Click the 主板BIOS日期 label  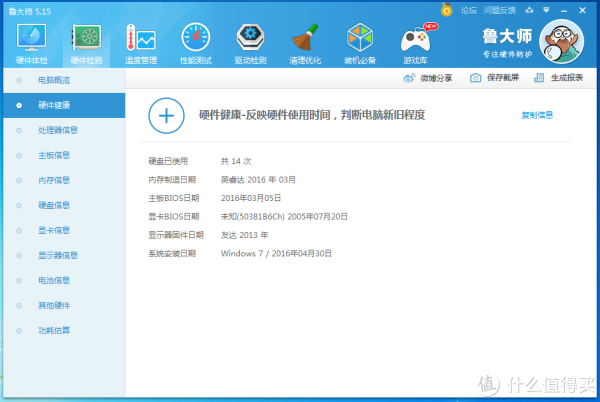click(174, 198)
